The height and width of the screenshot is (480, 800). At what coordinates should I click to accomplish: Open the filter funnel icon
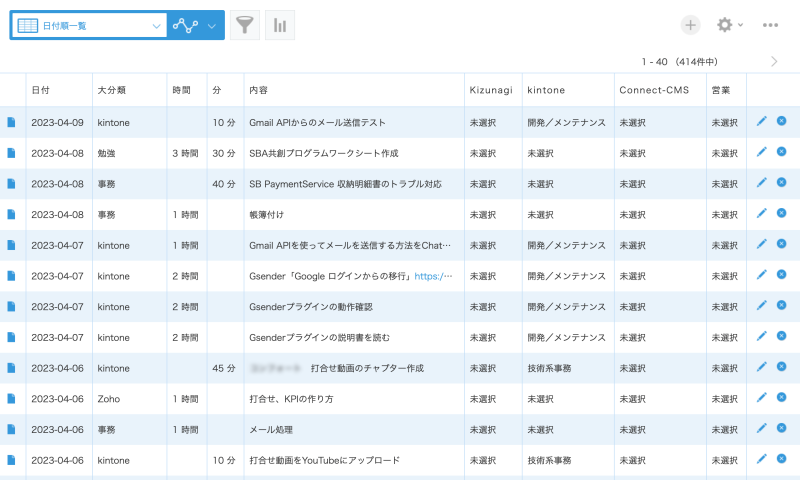pyautogui.click(x=245, y=25)
